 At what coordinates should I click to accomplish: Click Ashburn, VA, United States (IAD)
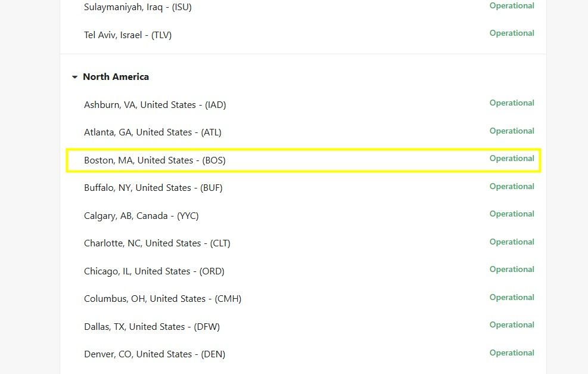(x=155, y=105)
